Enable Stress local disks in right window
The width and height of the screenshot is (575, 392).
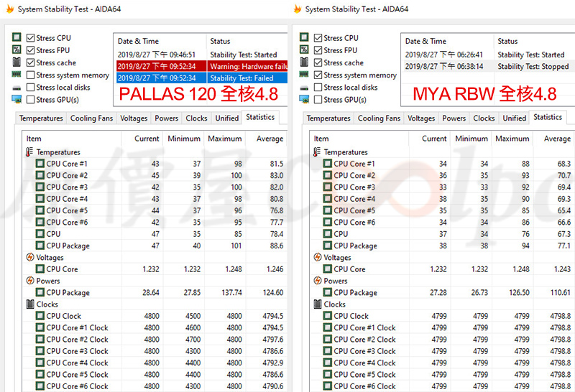318,87
